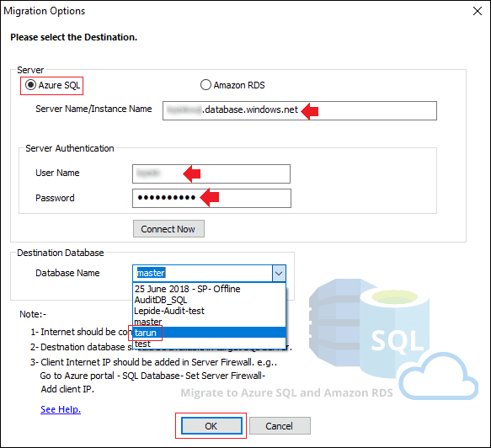Screen dimensions: 491x448
Task: Click into the Password field
Action: [211, 198]
